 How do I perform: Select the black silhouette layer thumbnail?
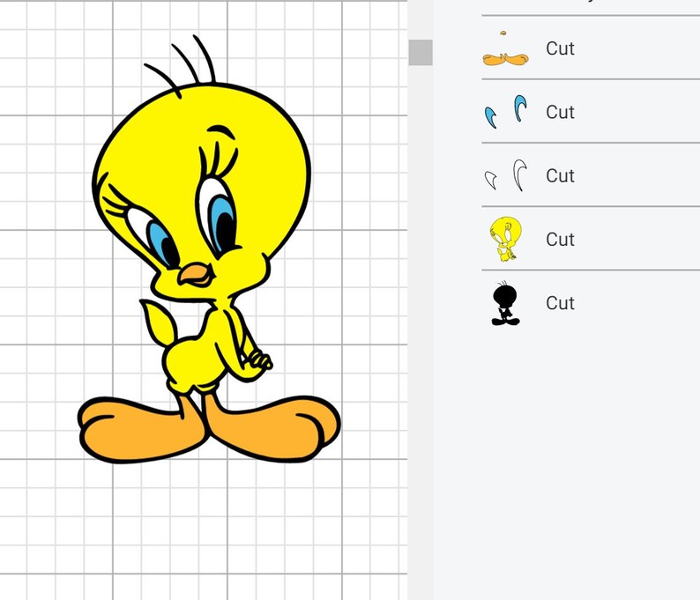(505, 303)
